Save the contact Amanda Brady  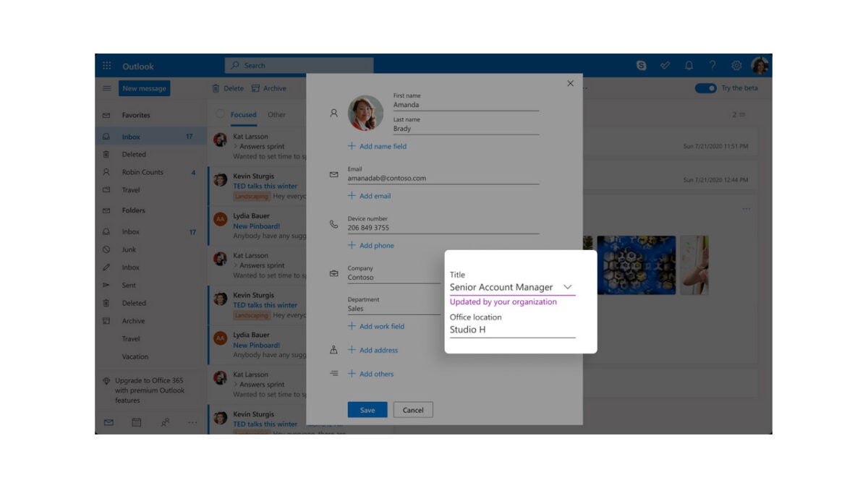coord(367,409)
